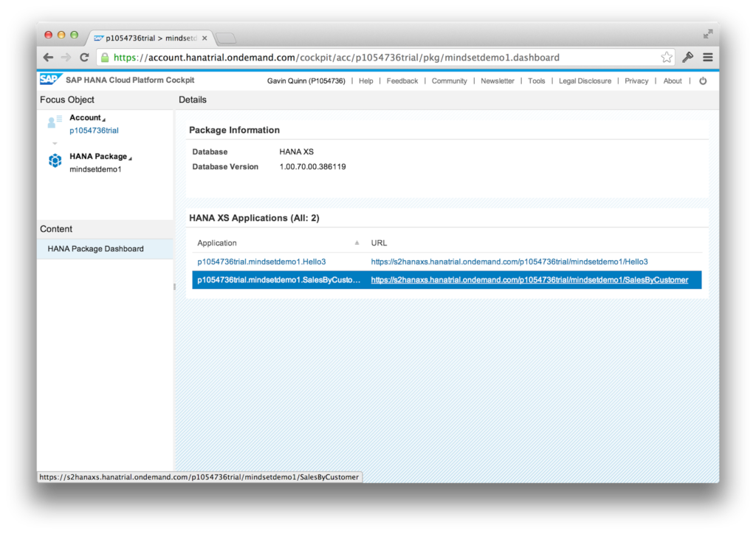Open the Tools link
Image resolution: width=756 pixels, height=534 pixels.
tap(537, 81)
